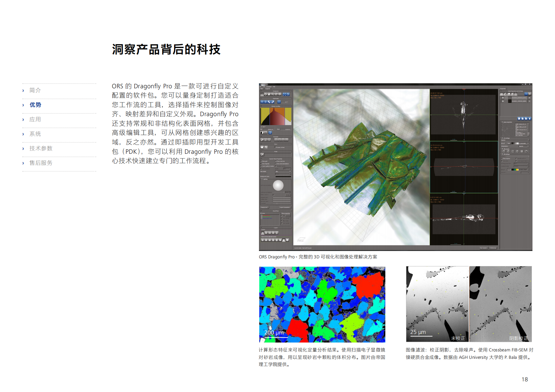The image size is (555, 392).
Task: Click the eye filter icon beside All button
Action: tap(529, 94)
